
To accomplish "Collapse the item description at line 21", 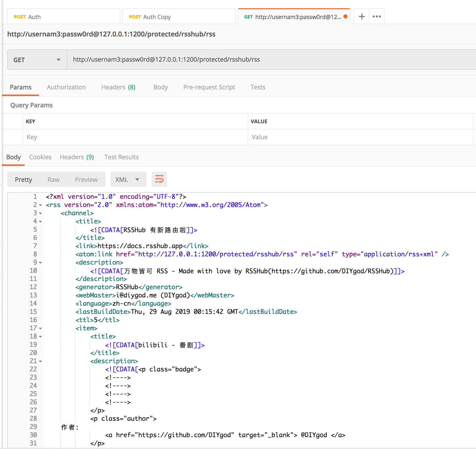I will tap(40, 361).
